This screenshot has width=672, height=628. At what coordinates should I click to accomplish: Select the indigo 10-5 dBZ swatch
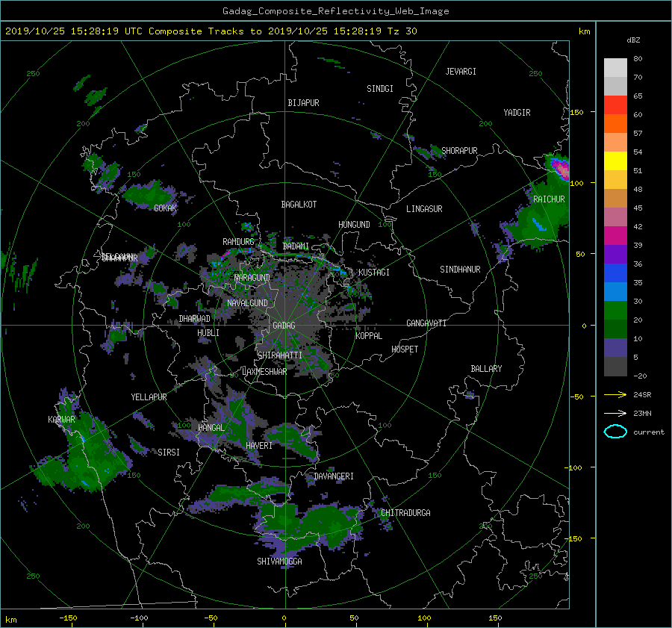tap(615, 348)
